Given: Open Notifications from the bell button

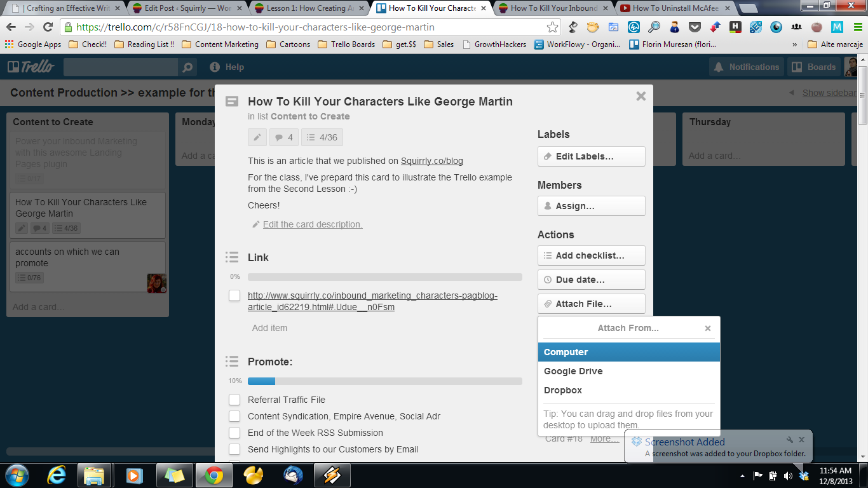Looking at the screenshot, I should click(747, 67).
